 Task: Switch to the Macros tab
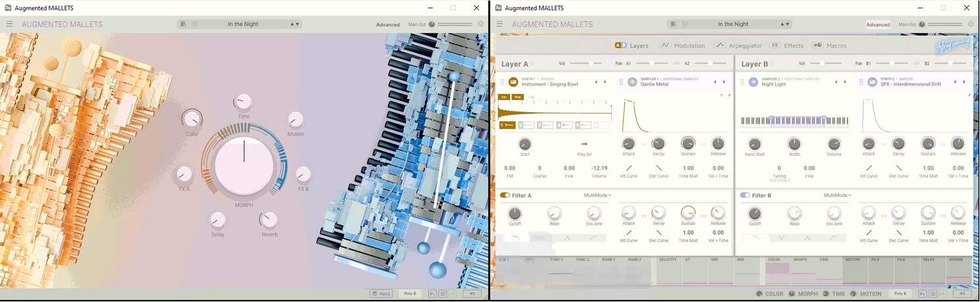[829, 46]
